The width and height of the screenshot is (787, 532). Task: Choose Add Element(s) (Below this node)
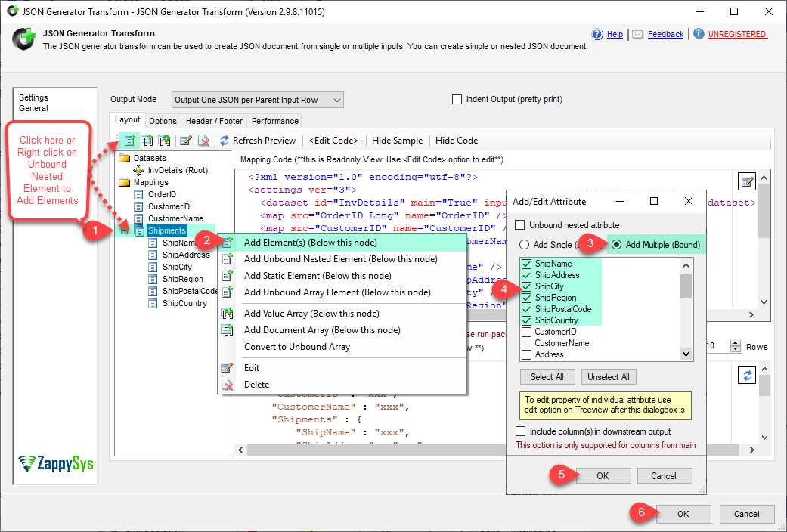pyautogui.click(x=342, y=243)
